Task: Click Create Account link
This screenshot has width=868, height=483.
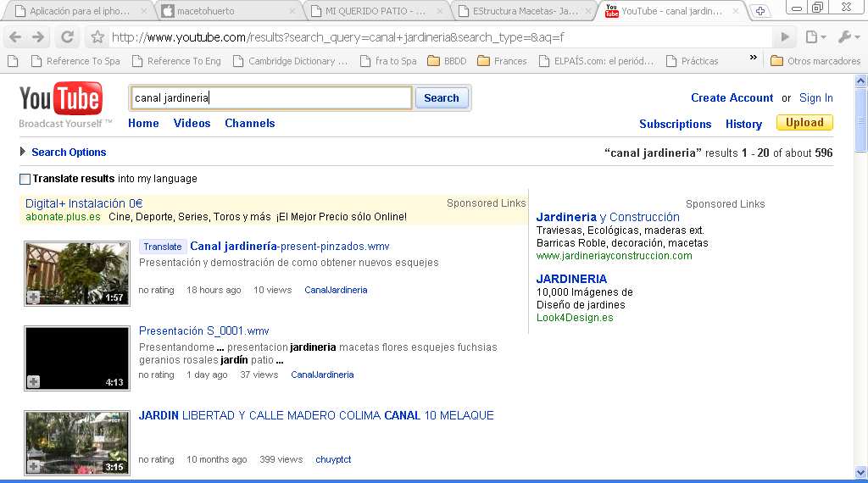Action: point(732,98)
